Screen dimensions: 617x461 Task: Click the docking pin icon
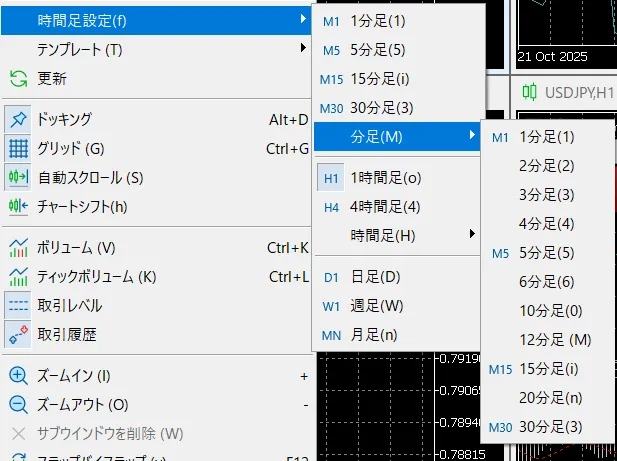click(18, 120)
